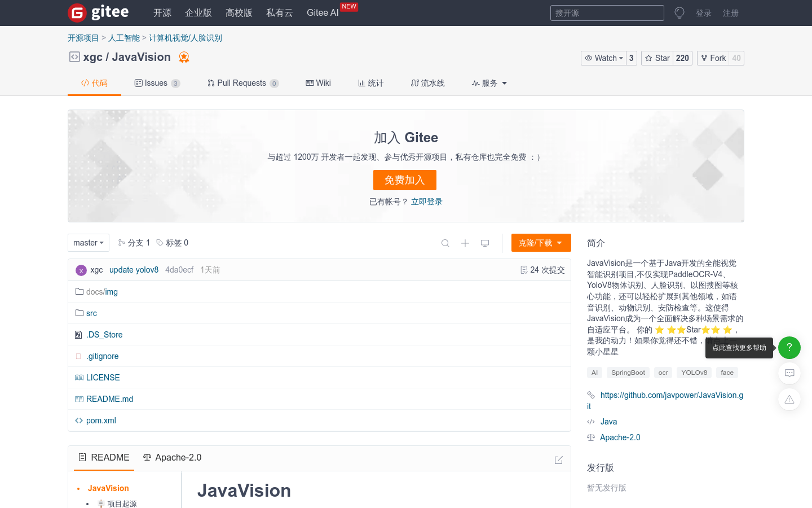
Task: Expand the 服务 dropdown menu
Action: coord(489,83)
